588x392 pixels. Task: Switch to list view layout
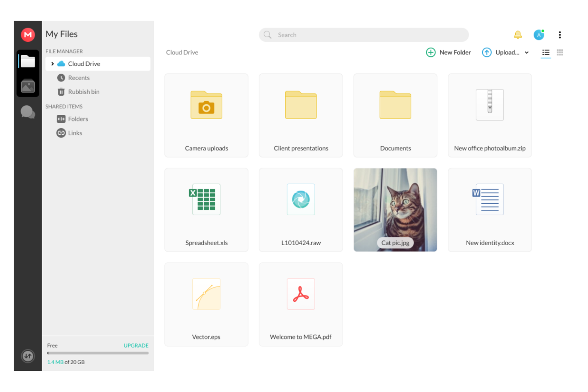point(545,52)
